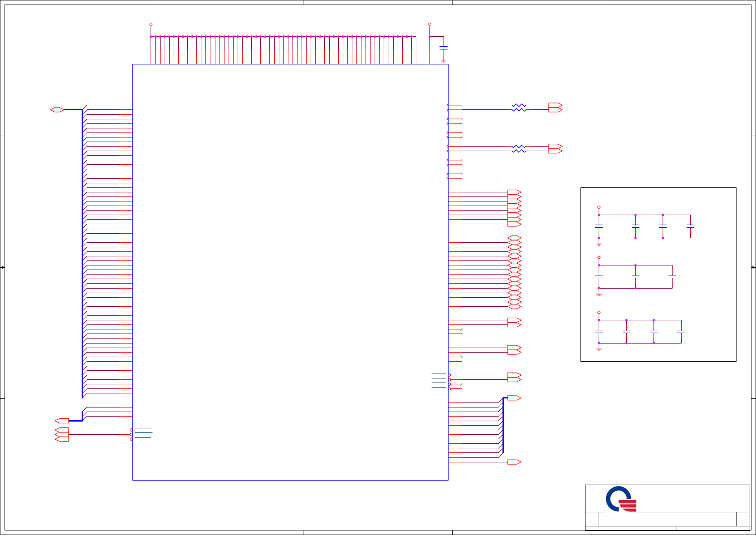The height and width of the screenshot is (535, 756).
Task: Click the thick blue vertical bus on the left
Action: pyautogui.click(x=82, y=253)
